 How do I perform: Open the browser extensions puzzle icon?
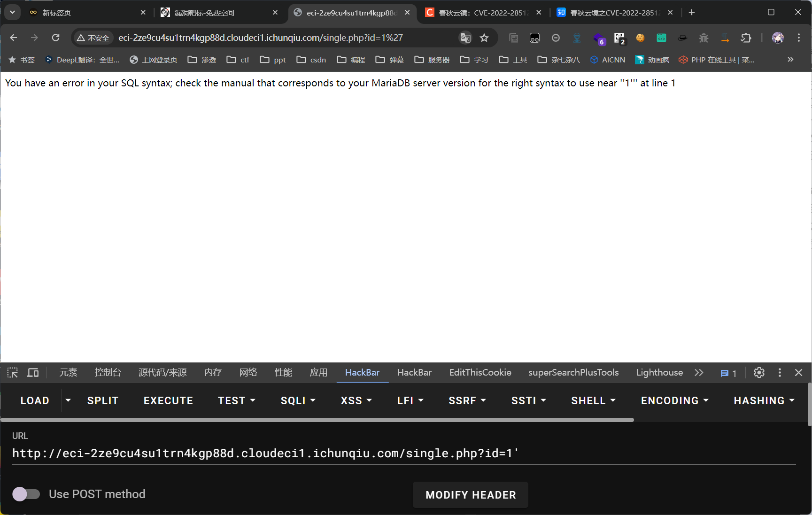[746, 38]
